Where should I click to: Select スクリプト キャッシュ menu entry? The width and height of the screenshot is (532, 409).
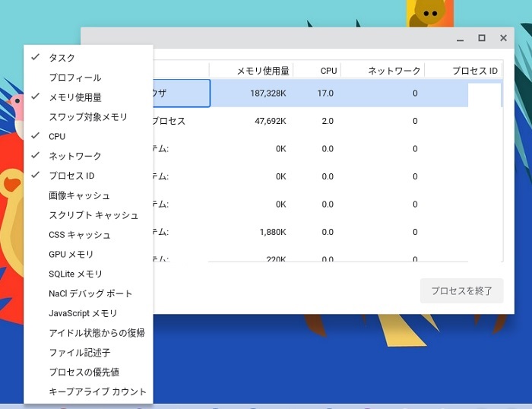(x=93, y=215)
